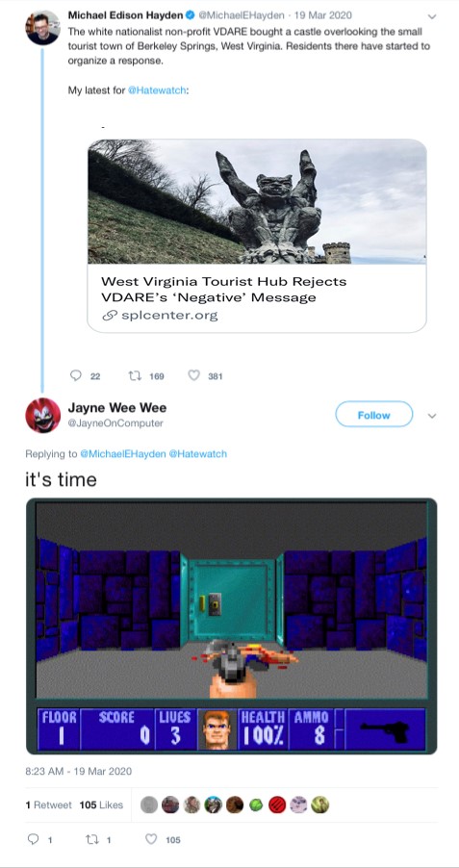Retweet the 'it's time' reply
The width and height of the screenshot is (459, 868).
[x=92, y=840]
